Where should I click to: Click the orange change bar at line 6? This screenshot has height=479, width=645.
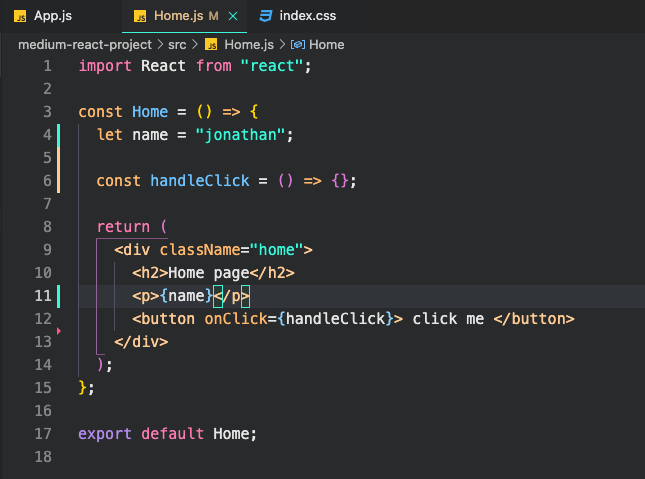(x=58, y=181)
